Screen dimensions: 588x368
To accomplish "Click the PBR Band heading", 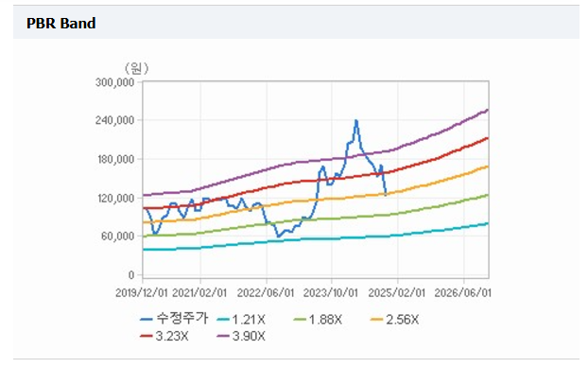I will (x=61, y=24).
